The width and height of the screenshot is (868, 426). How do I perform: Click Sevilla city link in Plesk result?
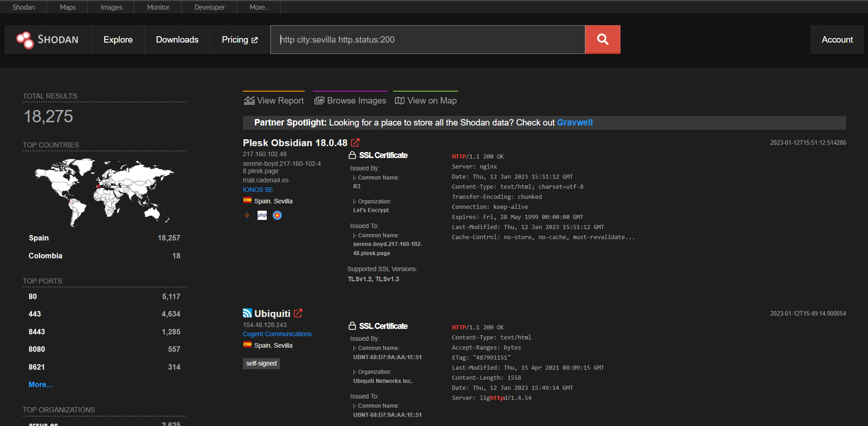point(283,201)
